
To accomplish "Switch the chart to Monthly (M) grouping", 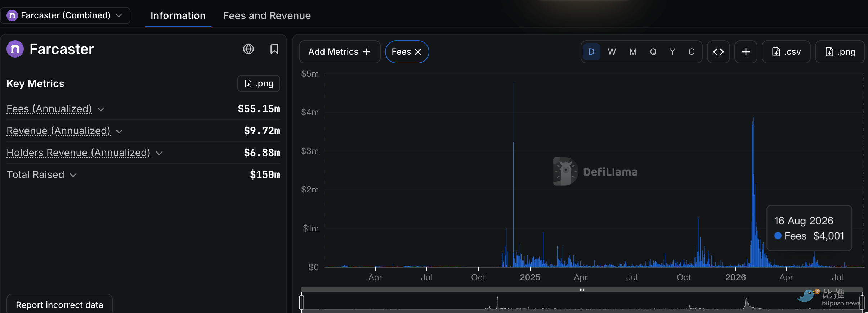I will (633, 52).
